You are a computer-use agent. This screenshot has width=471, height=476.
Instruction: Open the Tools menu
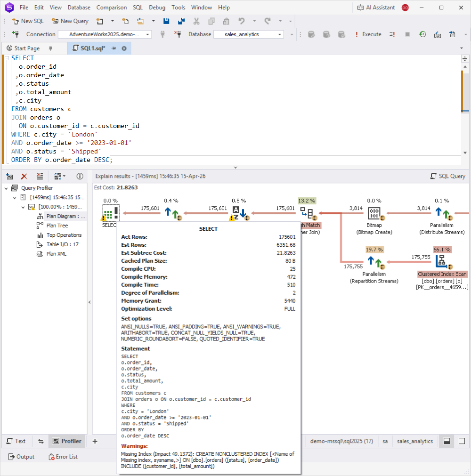[x=178, y=7]
